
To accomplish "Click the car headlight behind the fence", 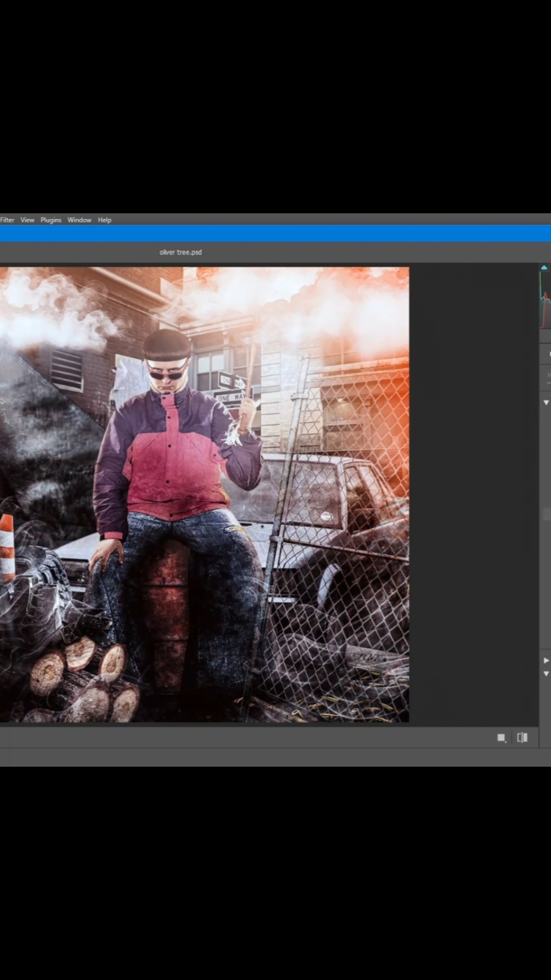I will (325, 516).
